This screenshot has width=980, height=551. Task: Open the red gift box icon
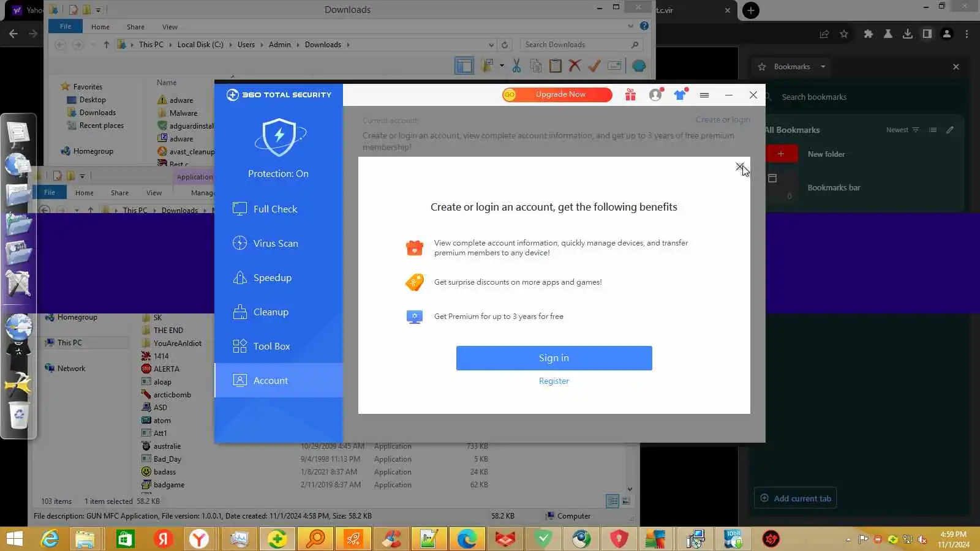(630, 95)
